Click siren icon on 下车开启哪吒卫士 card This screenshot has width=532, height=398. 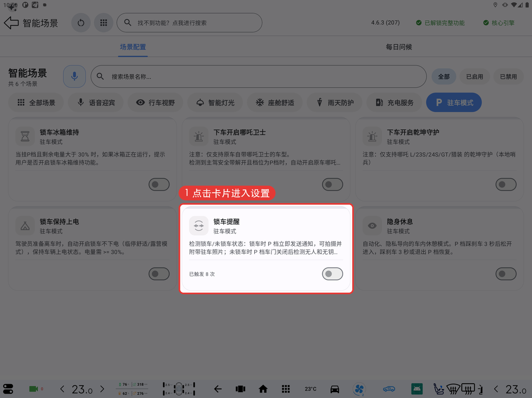(199, 136)
